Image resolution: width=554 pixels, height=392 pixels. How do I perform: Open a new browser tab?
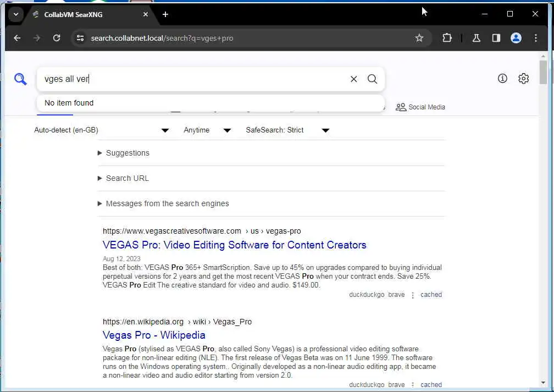(165, 14)
